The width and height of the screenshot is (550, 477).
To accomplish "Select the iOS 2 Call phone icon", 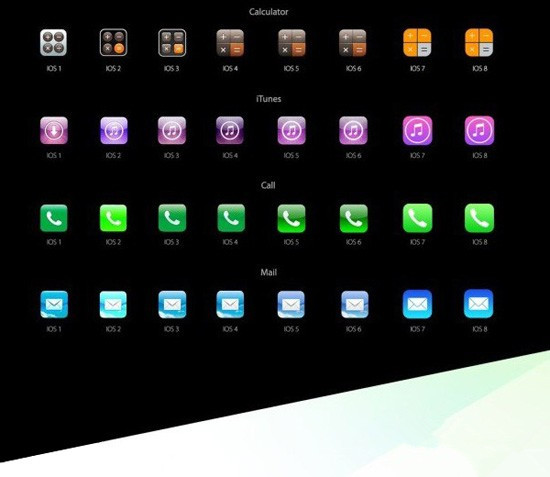I will point(113,218).
